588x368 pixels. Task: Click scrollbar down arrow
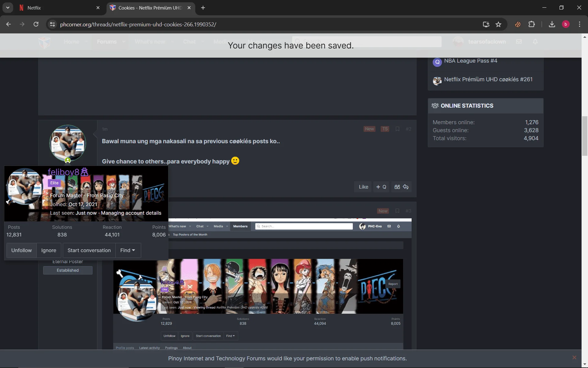click(585, 365)
